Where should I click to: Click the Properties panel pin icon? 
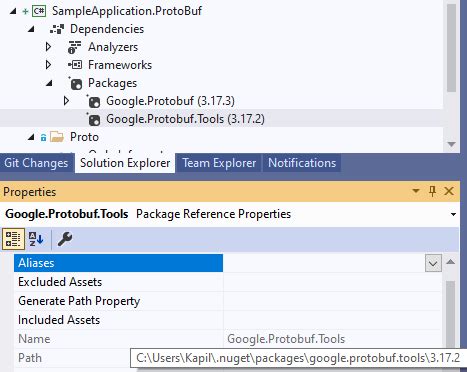click(432, 191)
